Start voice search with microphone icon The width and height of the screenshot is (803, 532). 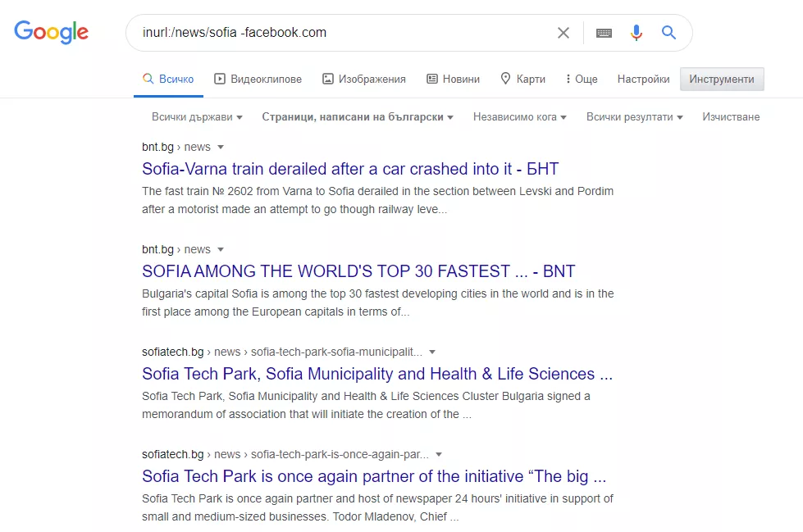click(636, 33)
